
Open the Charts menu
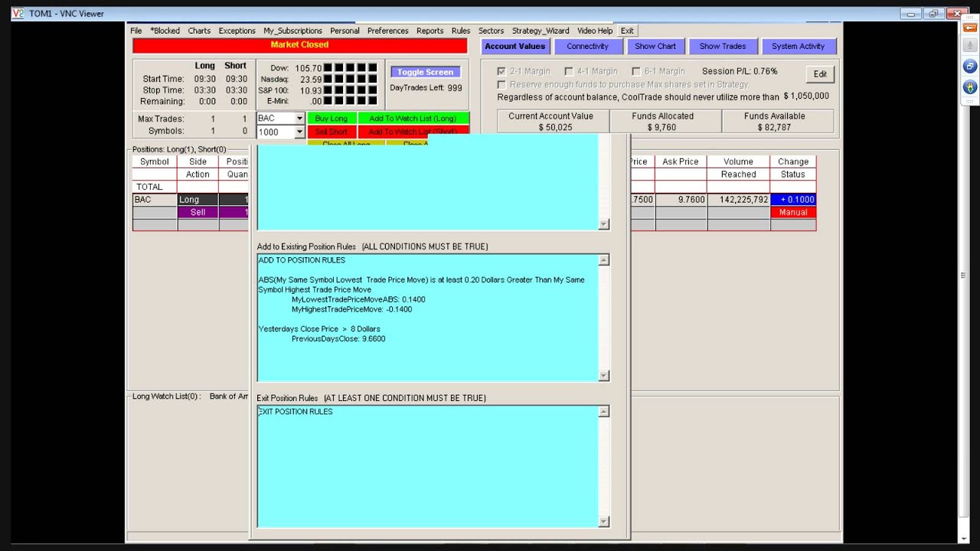199,31
